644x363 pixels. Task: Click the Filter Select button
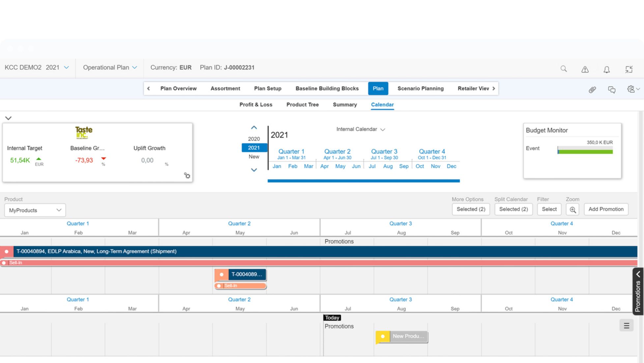click(x=549, y=209)
